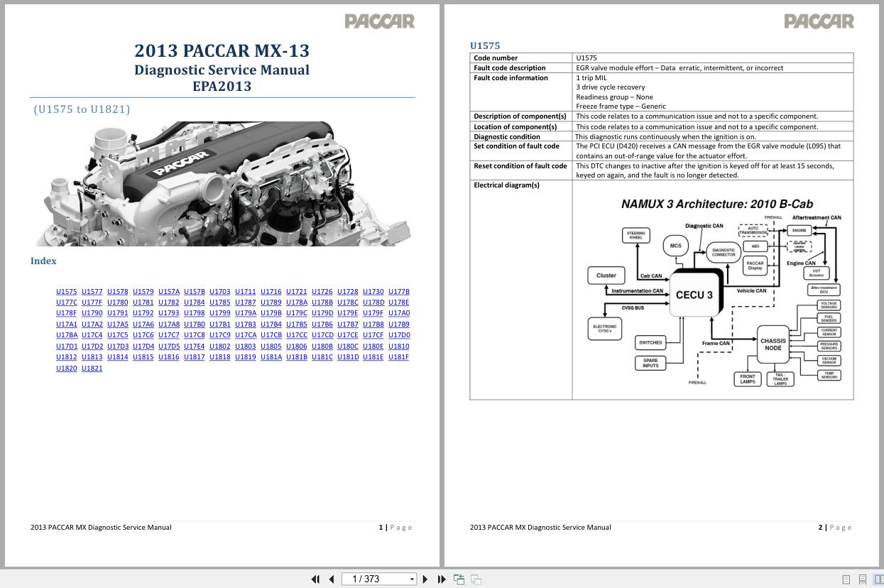The image size is (884, 588).
Task: Open index link U1805
Action: click(x=271, y=346)
